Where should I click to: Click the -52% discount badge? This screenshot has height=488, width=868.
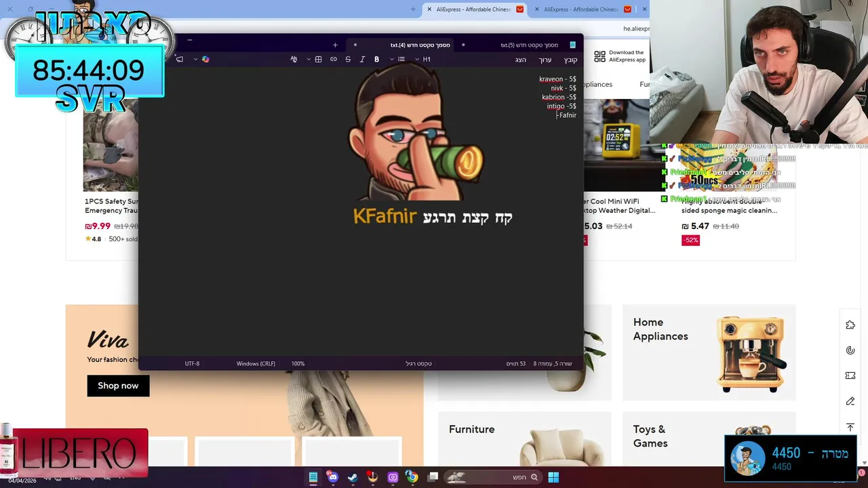tap(690, 240)
